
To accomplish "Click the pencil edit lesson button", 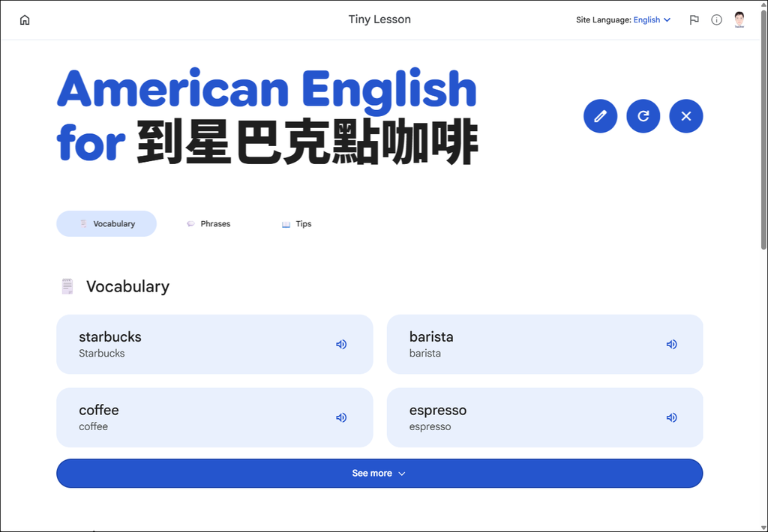I will coord(600,116).
